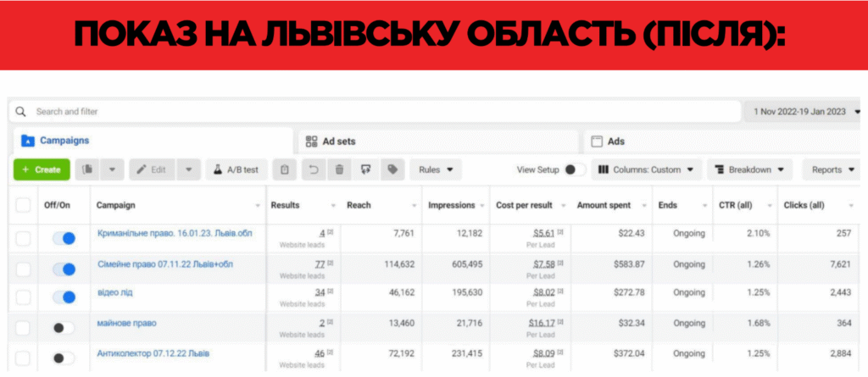Click the amount spent $583.87
Image resolution: width=868 pixels, height=377 pixels.
629,264
